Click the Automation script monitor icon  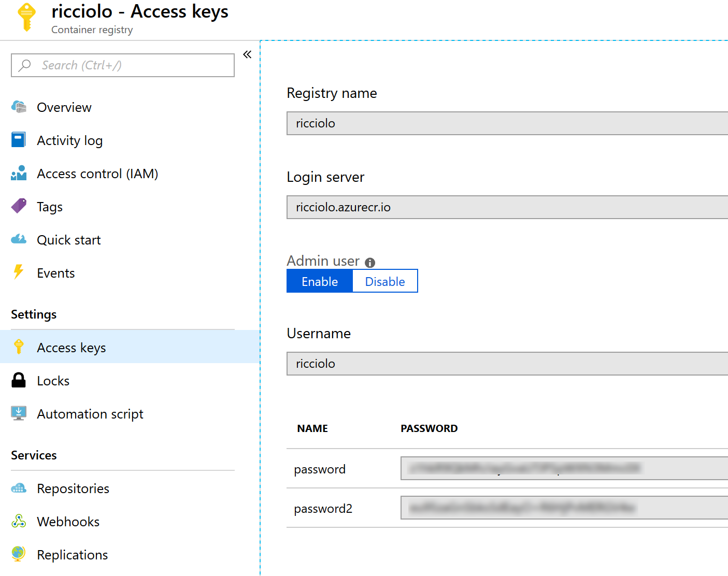(19, 413)
